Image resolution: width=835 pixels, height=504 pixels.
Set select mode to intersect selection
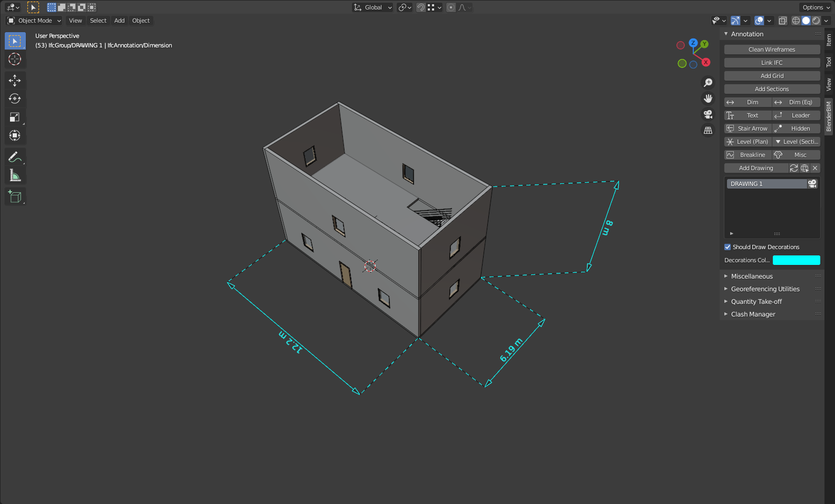click(x=92, y=7)
